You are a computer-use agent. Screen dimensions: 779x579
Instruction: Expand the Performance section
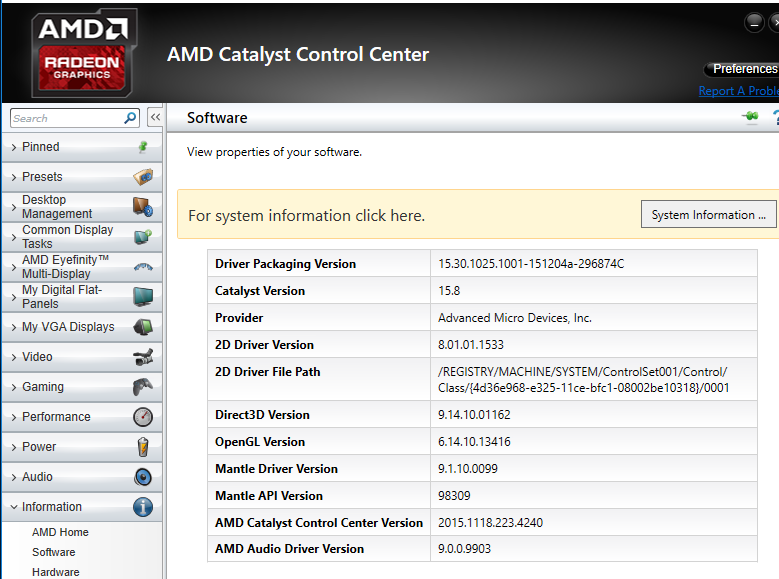[14, 417]
